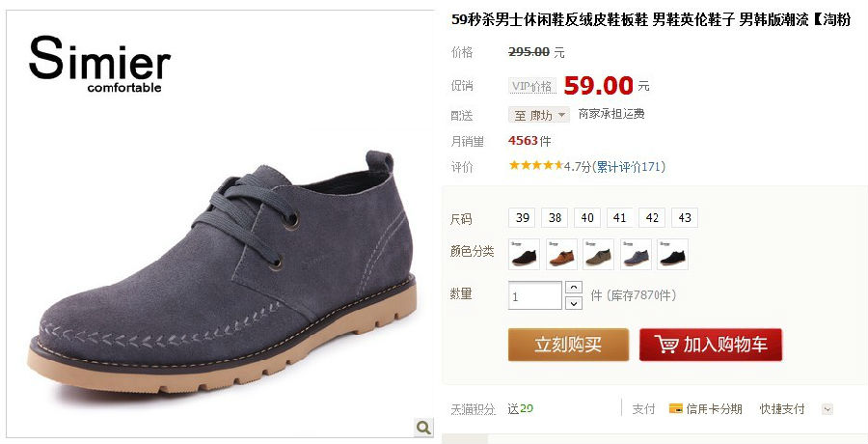This screenshot has height=444, width=868.
Task: Select size 39
Action: pyautogui.click(x=522, y=218)
